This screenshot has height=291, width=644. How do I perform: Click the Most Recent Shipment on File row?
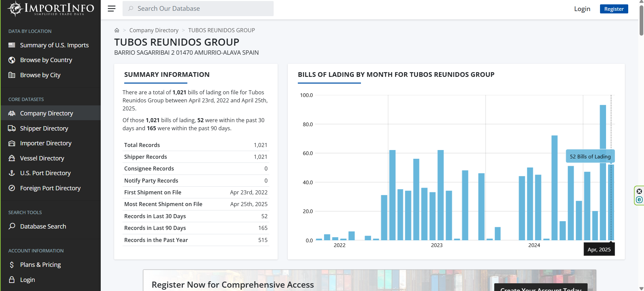[x=196, y=204]
